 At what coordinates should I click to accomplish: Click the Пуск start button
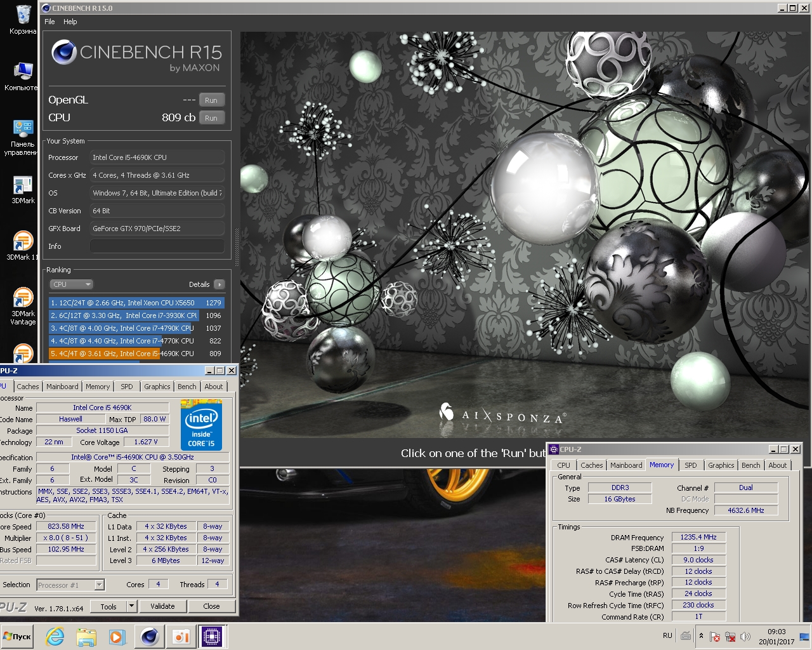[x=17, y=637]
